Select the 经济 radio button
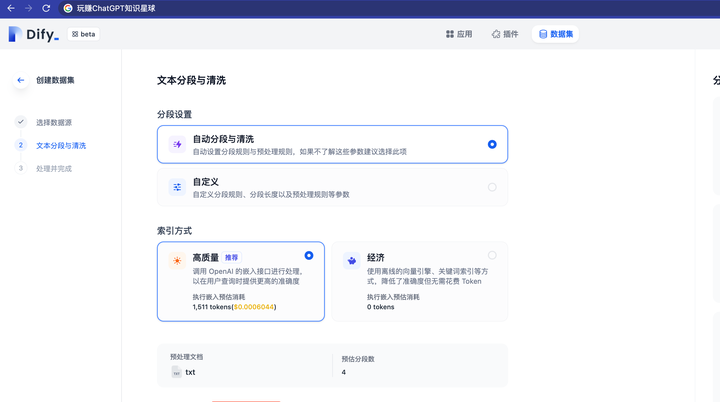 pos(492,255)
